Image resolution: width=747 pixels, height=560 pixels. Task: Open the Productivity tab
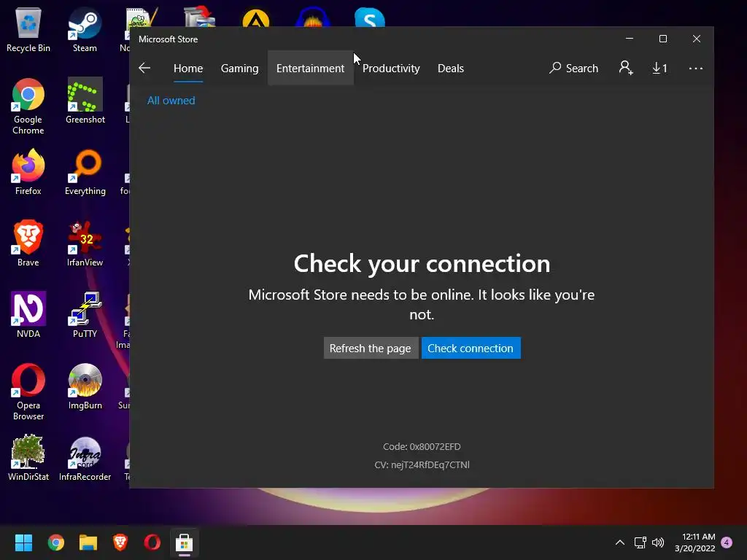[391, 68]
